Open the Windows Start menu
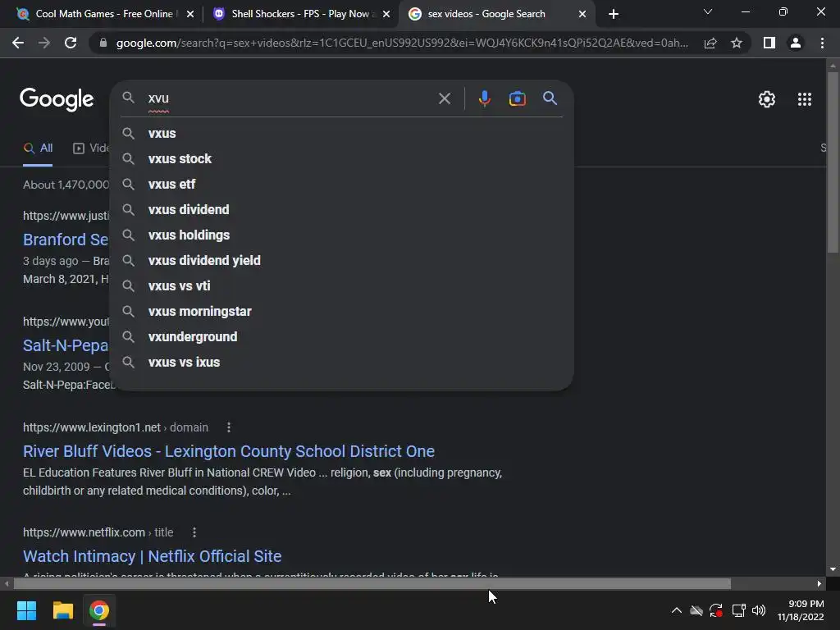Screen dimensions: 840x630 pos(26,610)
